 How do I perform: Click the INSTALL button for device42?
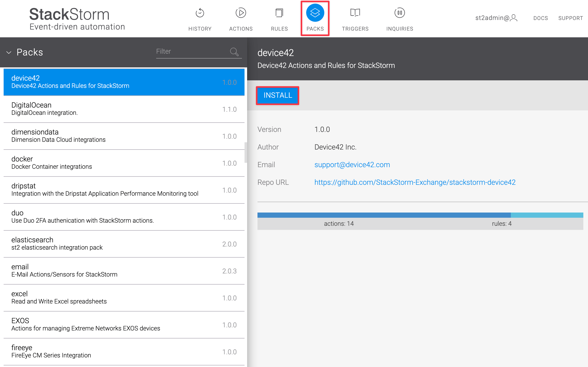277,95
